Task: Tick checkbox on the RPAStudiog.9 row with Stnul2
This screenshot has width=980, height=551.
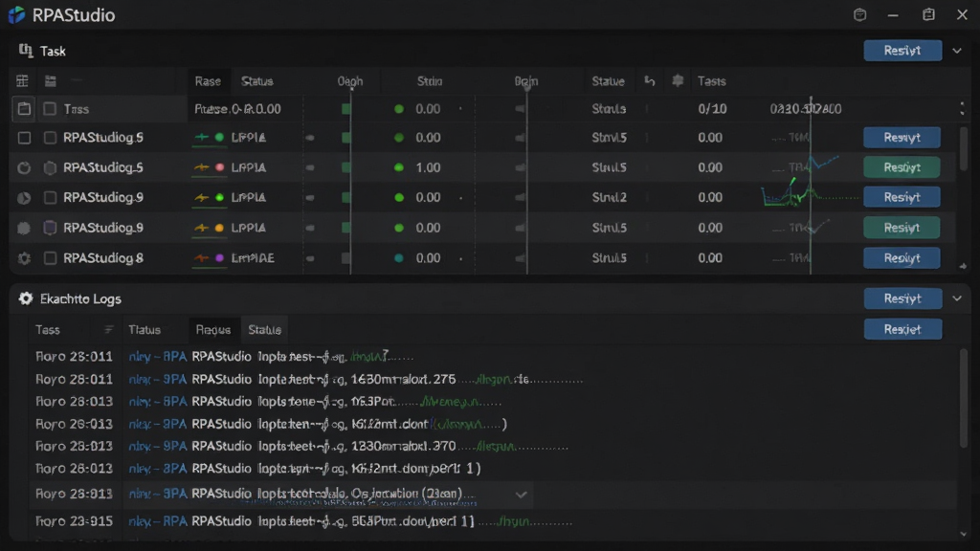Action: point(50,197)
